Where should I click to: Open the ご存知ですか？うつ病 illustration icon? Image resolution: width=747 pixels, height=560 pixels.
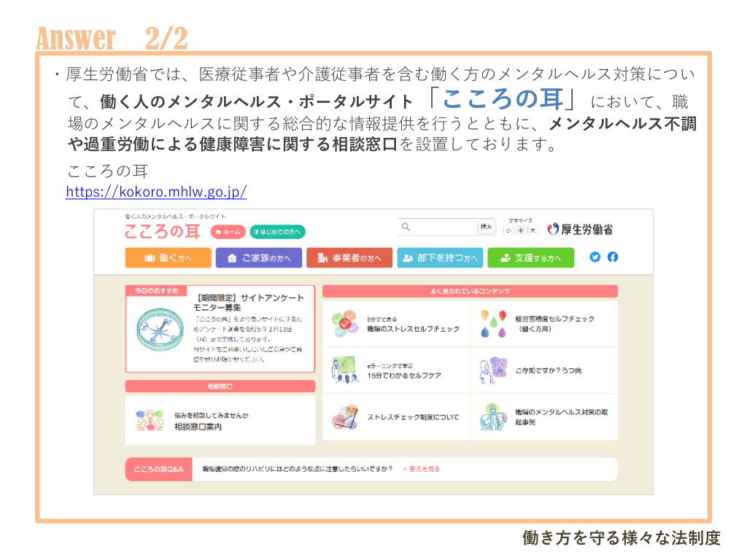point(493,370)
